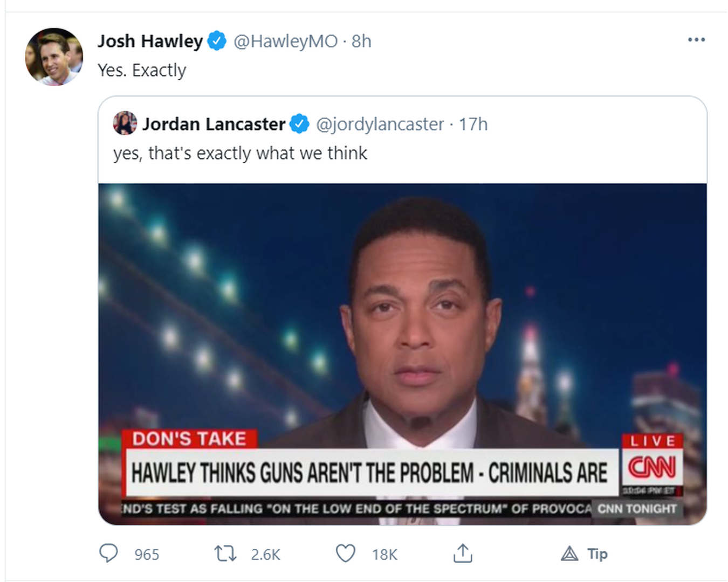Open the @jordylancaster handle
Image resolution: width=728 pixels, height=582 pixels.
point(380,124)
